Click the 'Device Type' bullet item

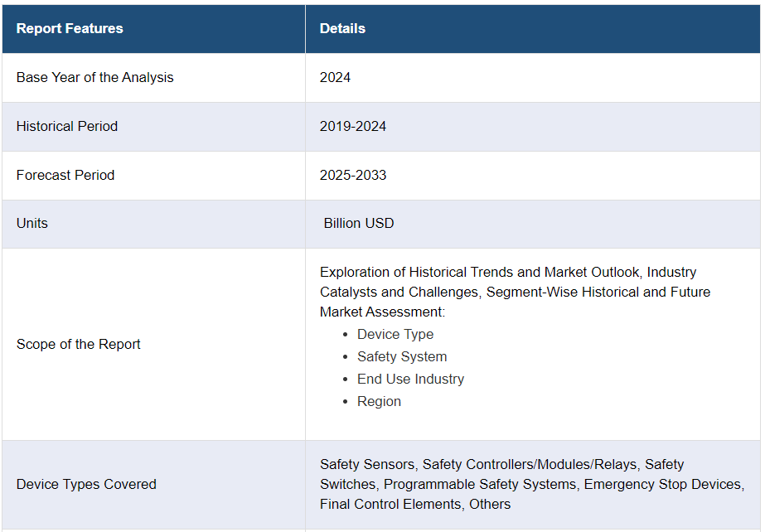point(395,335)
